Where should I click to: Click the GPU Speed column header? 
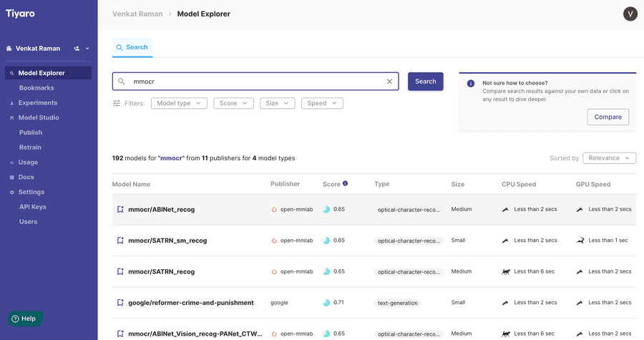[593, 185]
